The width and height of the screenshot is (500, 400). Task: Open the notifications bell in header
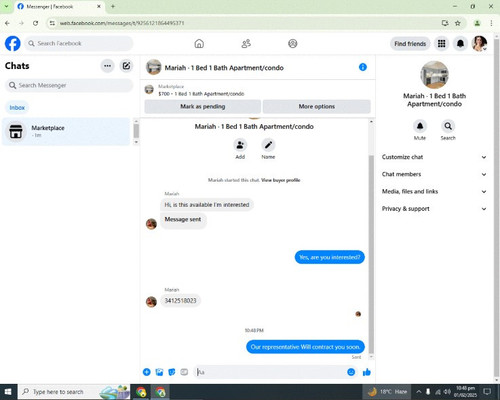point(460,44)
